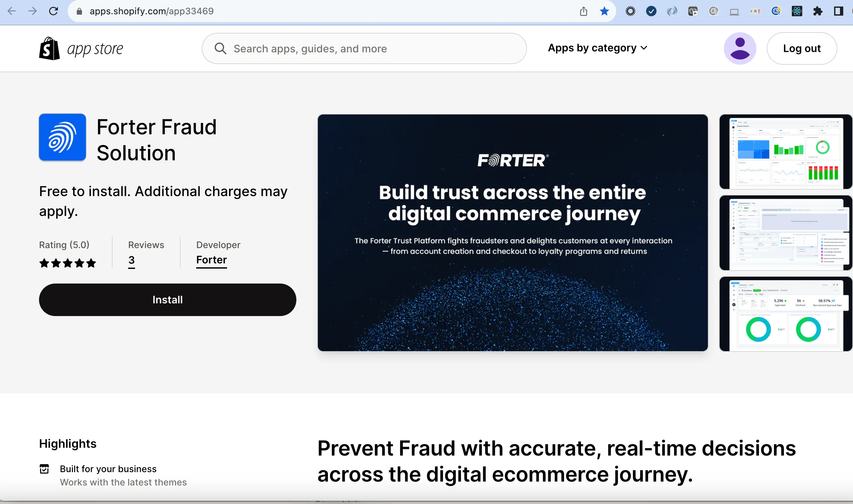
Task: Open the React DevTools extension icon
Action: coord(797,11)
